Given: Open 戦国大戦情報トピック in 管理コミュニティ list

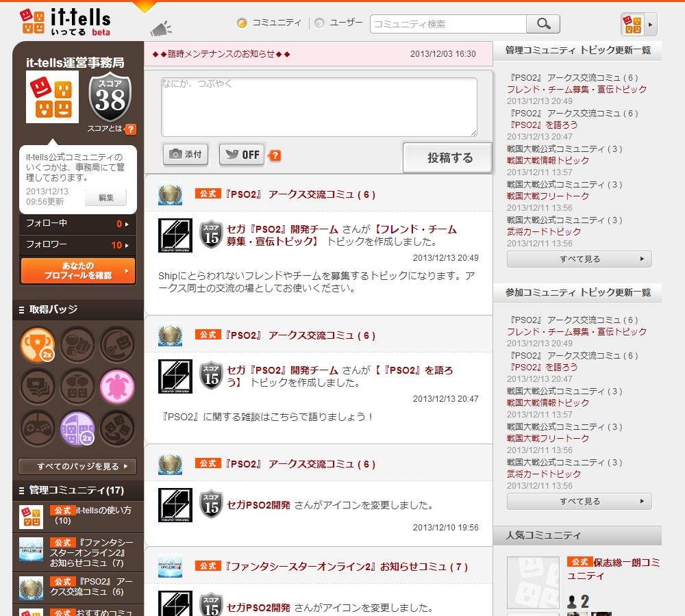Looking at the screenshot, I should [x=548, y=161].
